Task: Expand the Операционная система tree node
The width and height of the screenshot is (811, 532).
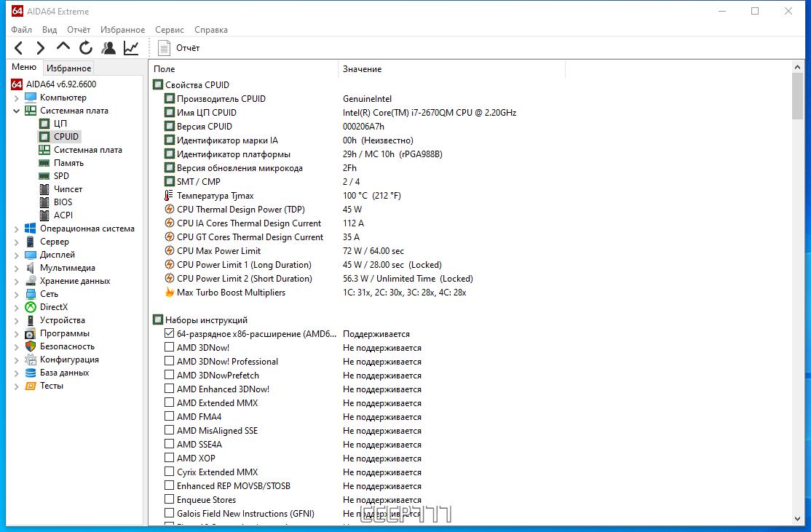Action: pyautogui.click(x=16, y=229)
